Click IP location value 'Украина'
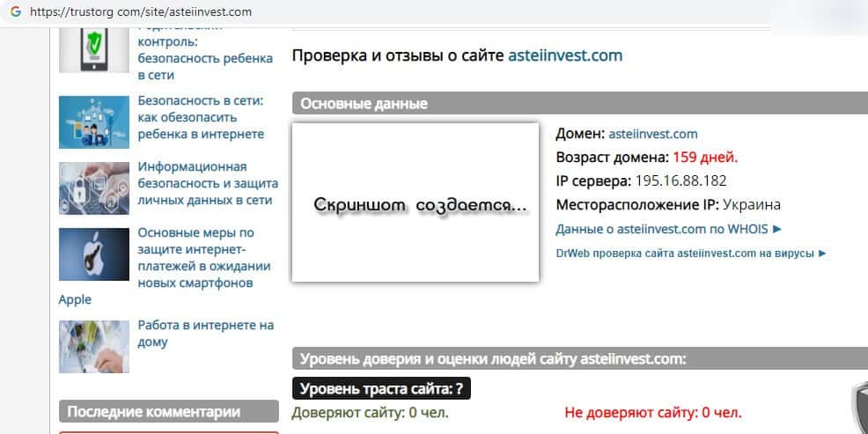This screenshot has width=868, height=434. click(x=752, y=205)
